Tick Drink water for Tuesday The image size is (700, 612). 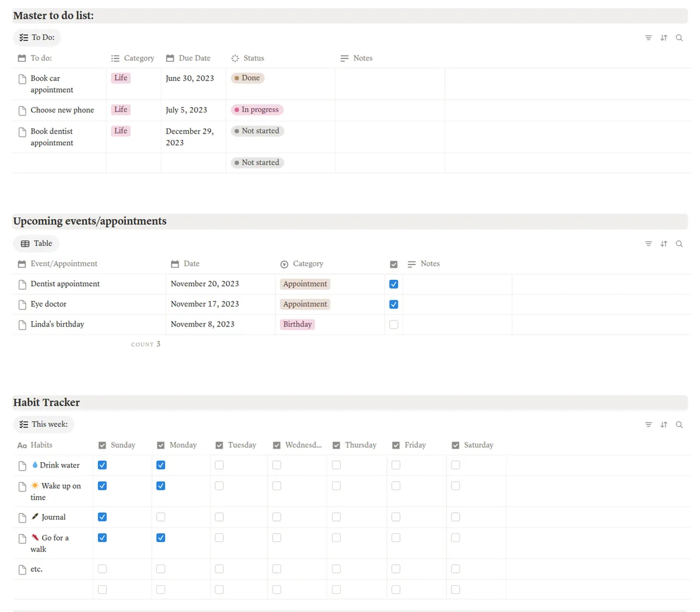pyautogui.click(x=219, y=465)
